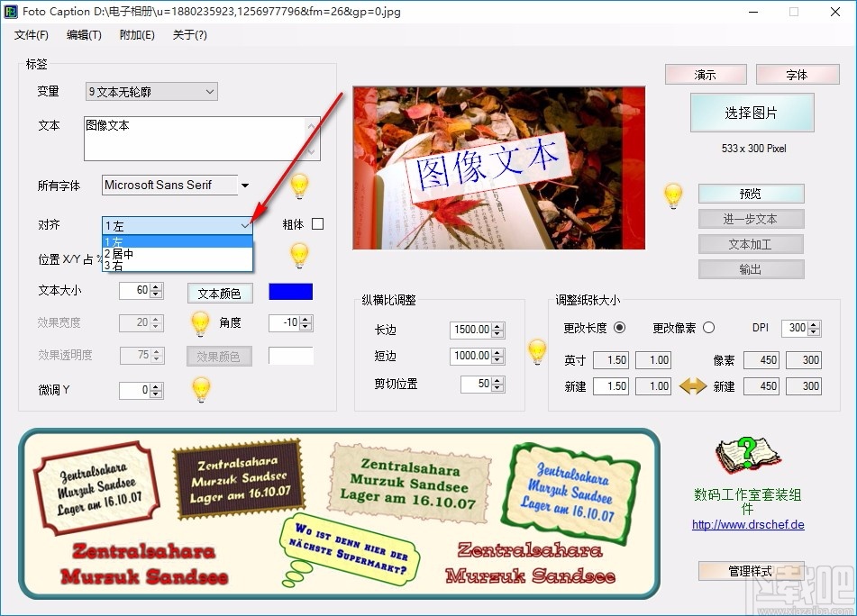Choose the dark brown stamp label style
This screenshot has width=857, height=616.
tap(238, 479)
